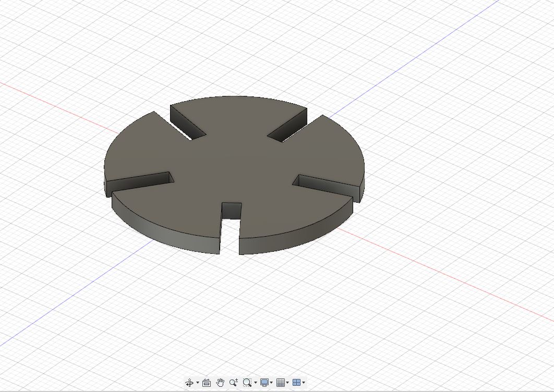Click the Grid and Snaps icon

[x=281, y=383]
